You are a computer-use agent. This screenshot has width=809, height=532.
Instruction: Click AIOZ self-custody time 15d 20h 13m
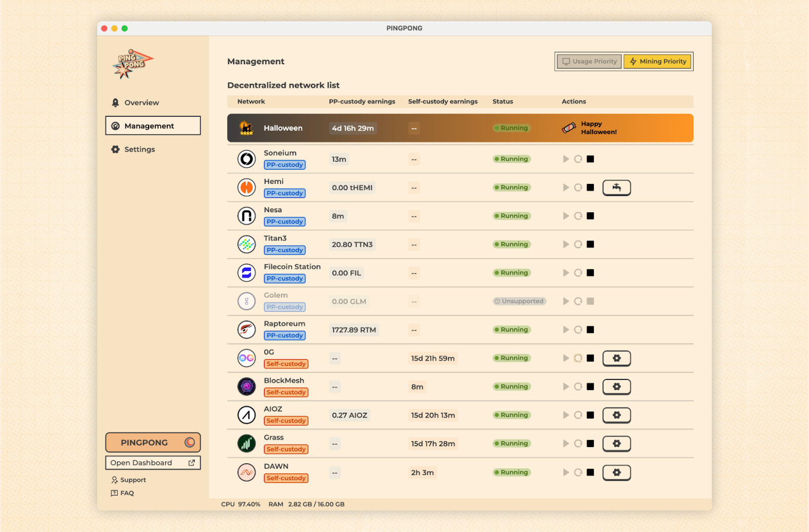[x=433, y=415]
